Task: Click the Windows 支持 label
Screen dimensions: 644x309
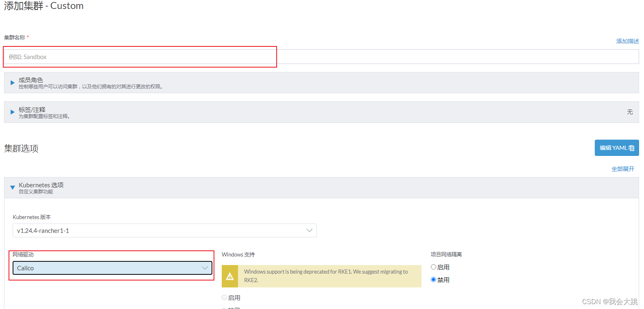Action: coord(238,254)
